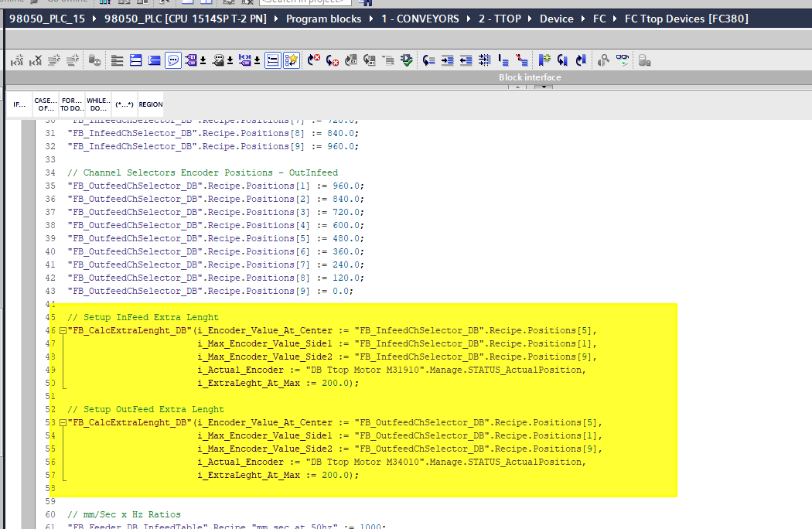Click the arrow after Device in breadcrumb
Viewport: 812px width, 529px height.
pos(583,19)
